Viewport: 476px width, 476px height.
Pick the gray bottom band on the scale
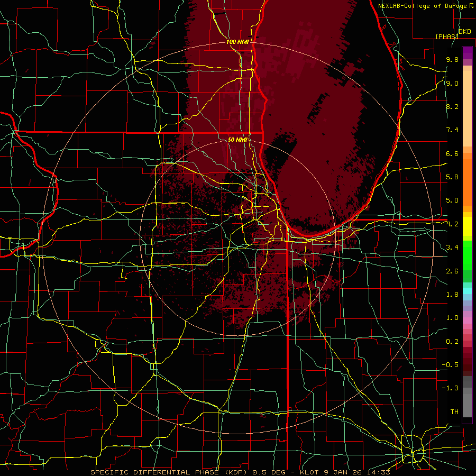tap(467, 407)
